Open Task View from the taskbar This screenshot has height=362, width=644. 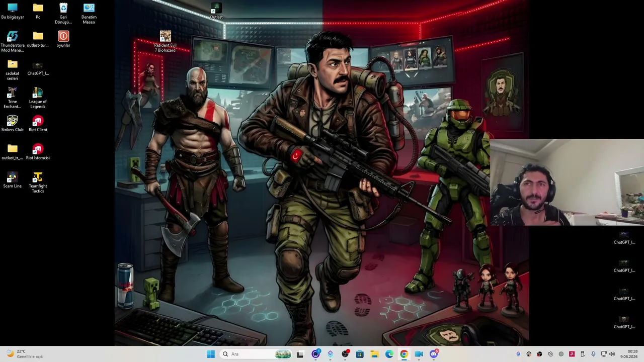point(300,354)
